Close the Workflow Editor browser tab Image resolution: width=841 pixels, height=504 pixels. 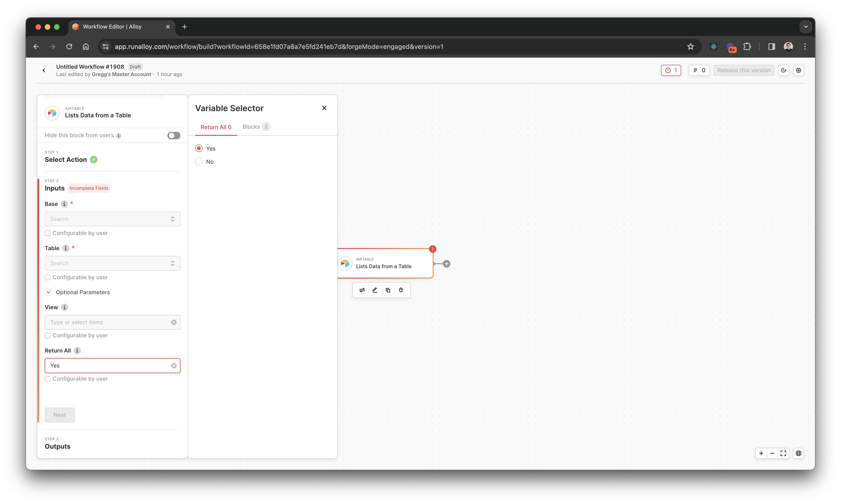[168, 27]
